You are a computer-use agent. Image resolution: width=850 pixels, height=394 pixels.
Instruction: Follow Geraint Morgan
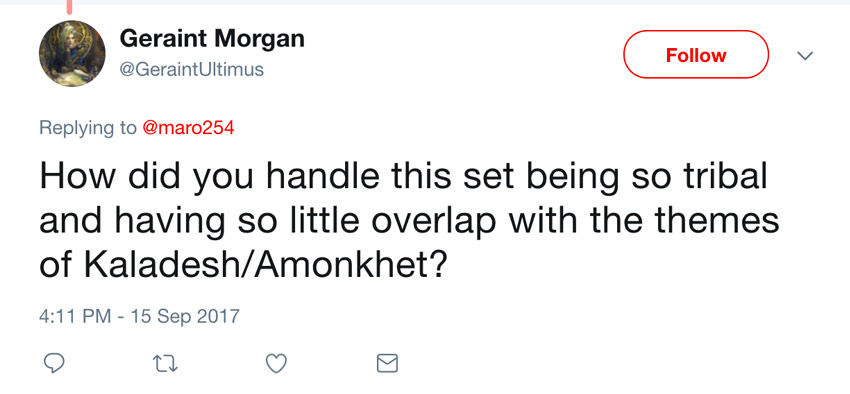696,55
